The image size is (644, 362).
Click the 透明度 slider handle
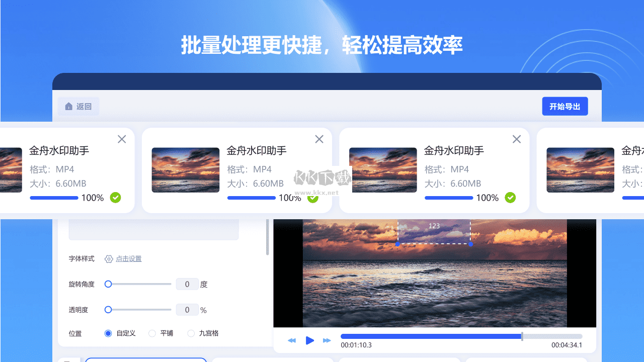(x=108, y=310)
